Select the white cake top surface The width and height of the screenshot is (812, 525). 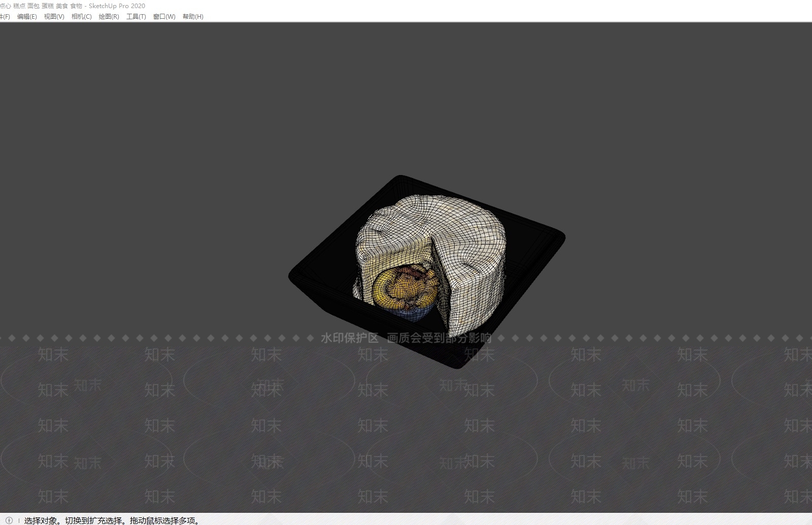431,218
